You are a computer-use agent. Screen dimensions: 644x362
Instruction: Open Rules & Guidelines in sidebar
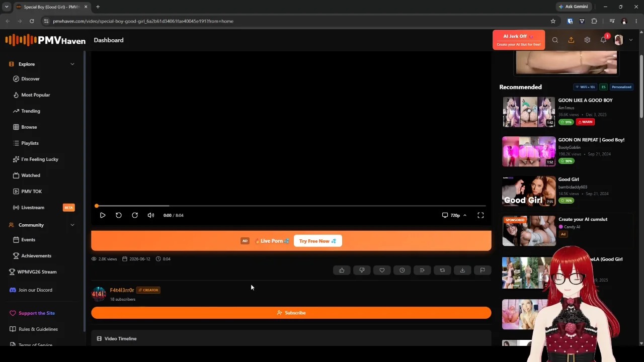[38, 329]
